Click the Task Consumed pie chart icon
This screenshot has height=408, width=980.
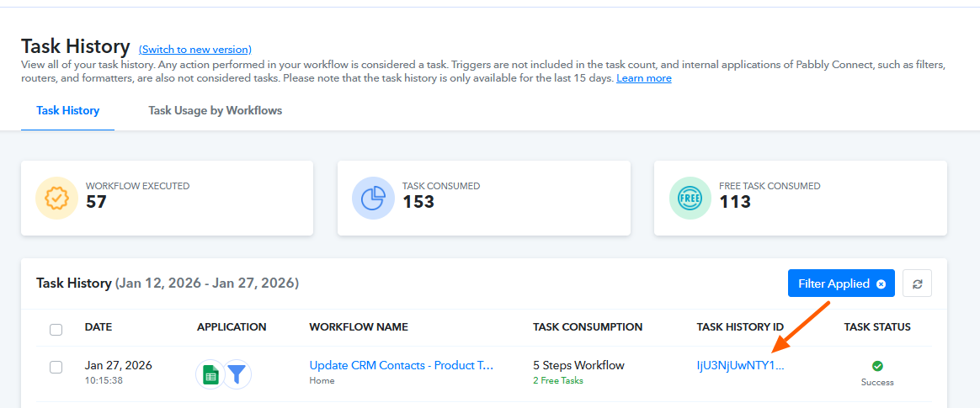pos(373,198)
